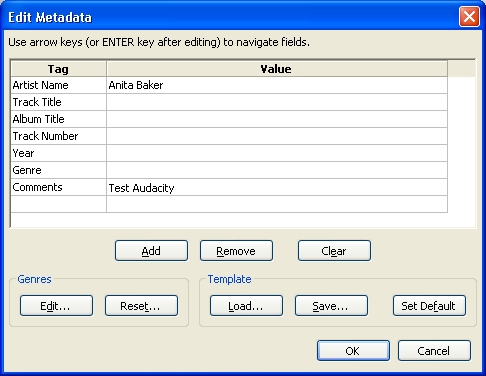This screenshot has width=486, height=376.
Task: Select the Artist Name value cell
Action: [x=277, y=85]
